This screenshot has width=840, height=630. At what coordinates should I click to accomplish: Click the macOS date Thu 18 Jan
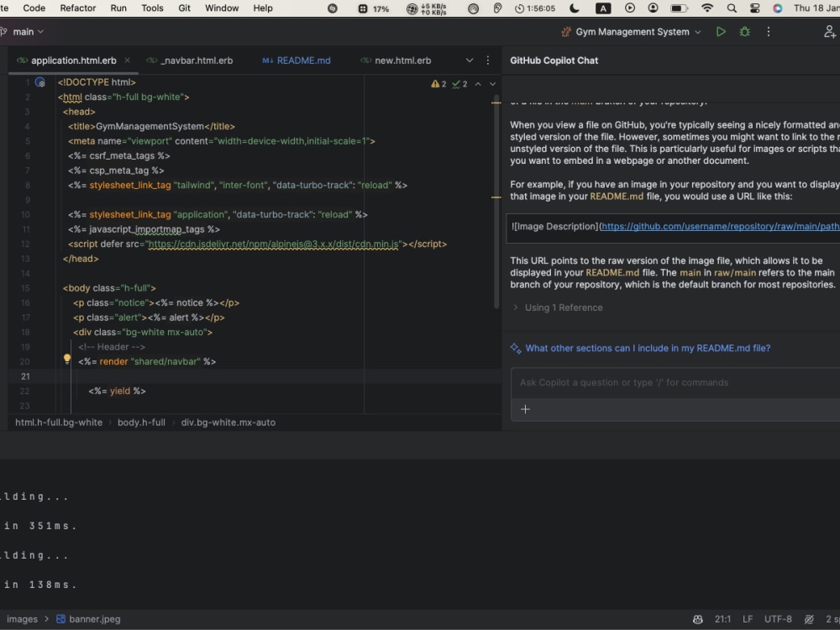tap(816, 8)
